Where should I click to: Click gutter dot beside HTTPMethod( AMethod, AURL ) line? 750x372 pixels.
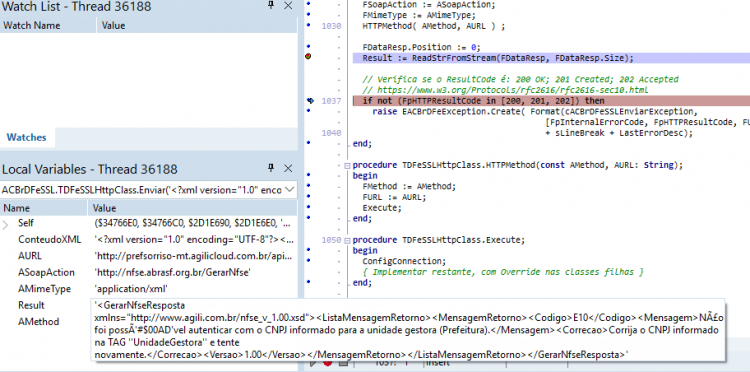(x=309, y=24)
